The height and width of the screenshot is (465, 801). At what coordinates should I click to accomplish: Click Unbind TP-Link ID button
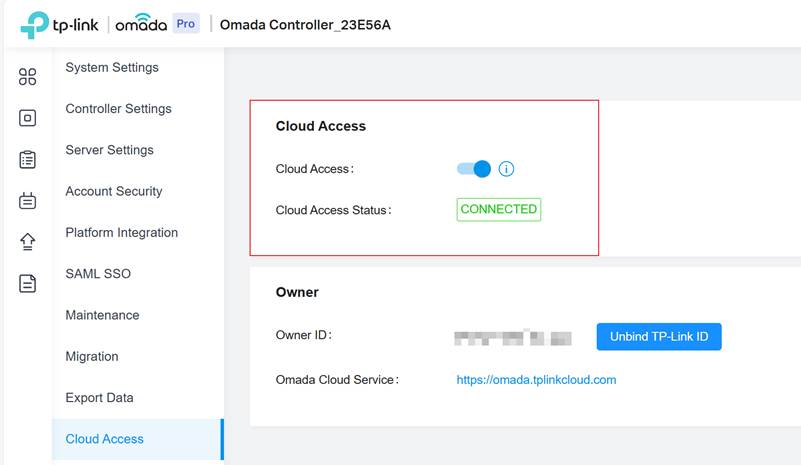point(659,337)
